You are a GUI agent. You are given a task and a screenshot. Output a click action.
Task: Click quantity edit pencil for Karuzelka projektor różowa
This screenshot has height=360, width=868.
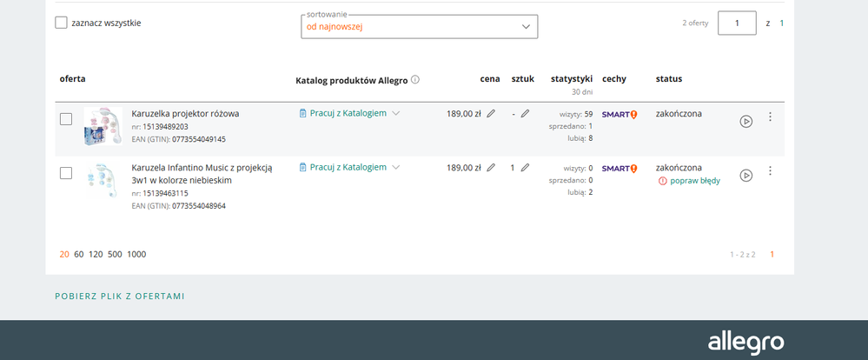coord(525,114)
